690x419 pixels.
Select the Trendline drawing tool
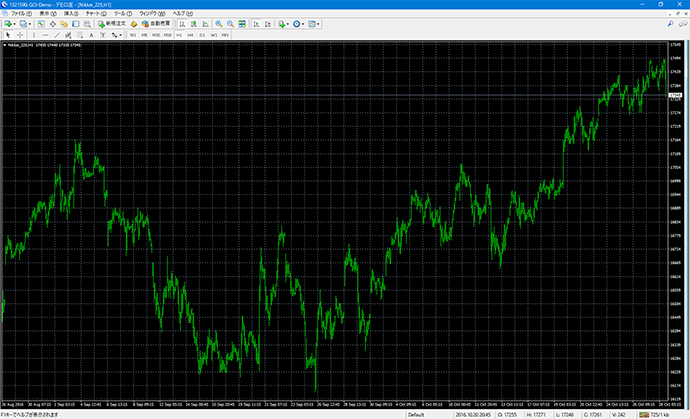[56, 34]
